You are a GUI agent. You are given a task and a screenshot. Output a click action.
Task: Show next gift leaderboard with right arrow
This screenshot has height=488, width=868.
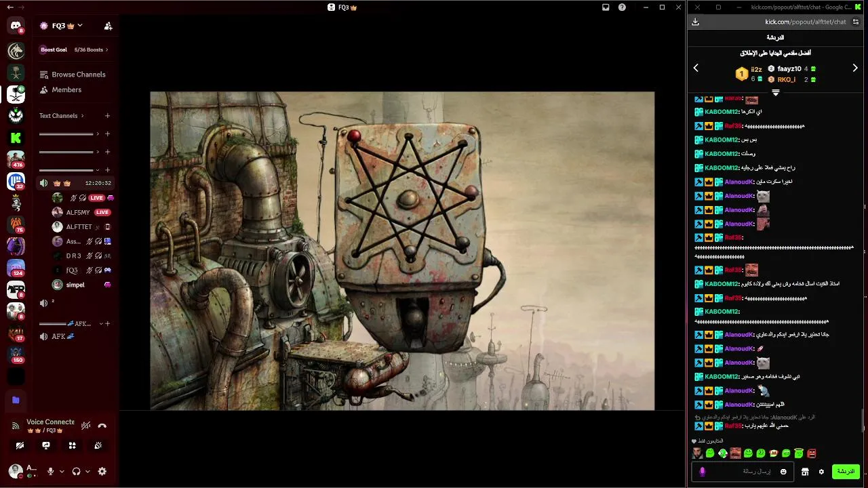tap(855, 68)
